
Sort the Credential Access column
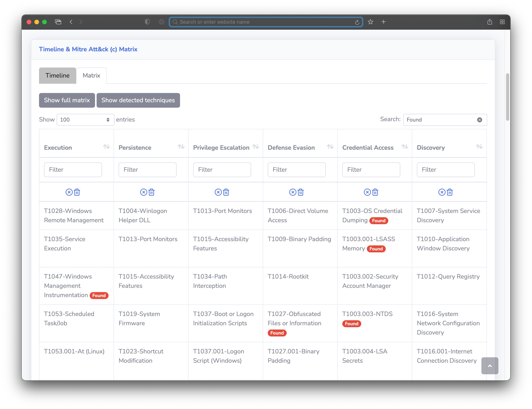click(x=405, y=147)
